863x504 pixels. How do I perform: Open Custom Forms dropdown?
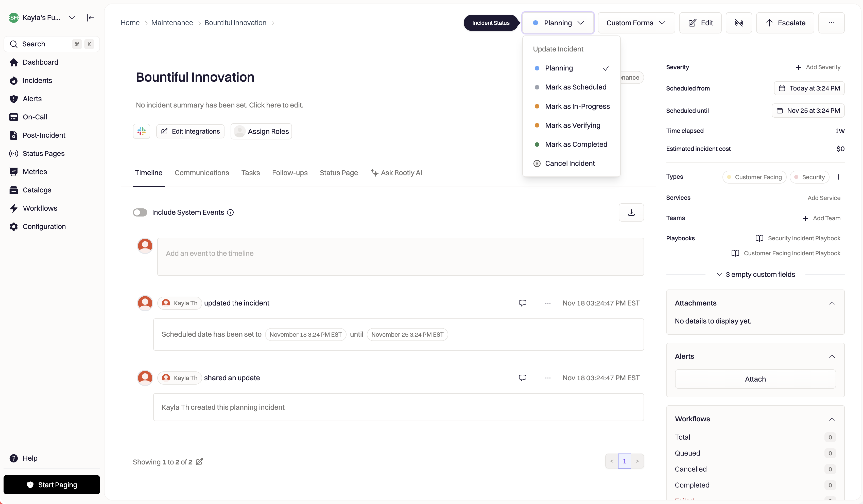[x=636, y=23]
